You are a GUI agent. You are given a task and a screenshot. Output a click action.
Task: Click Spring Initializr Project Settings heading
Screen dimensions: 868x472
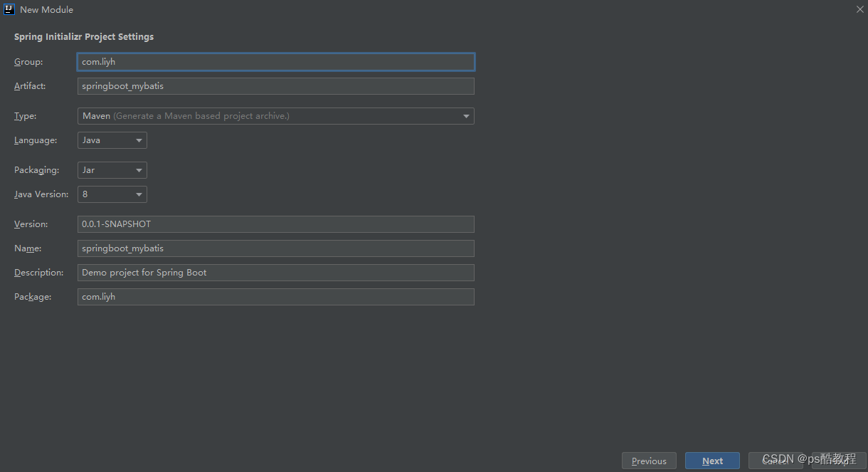pos(84,37)
